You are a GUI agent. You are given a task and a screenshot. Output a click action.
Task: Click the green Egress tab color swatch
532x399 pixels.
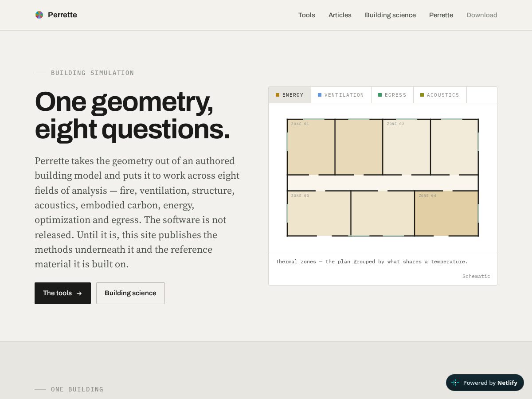(380, 95)
